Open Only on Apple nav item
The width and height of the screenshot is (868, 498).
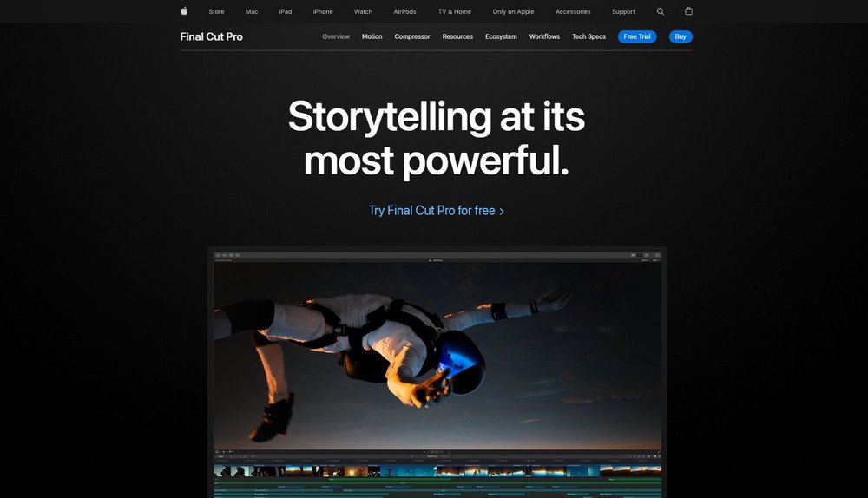point(513,11)
